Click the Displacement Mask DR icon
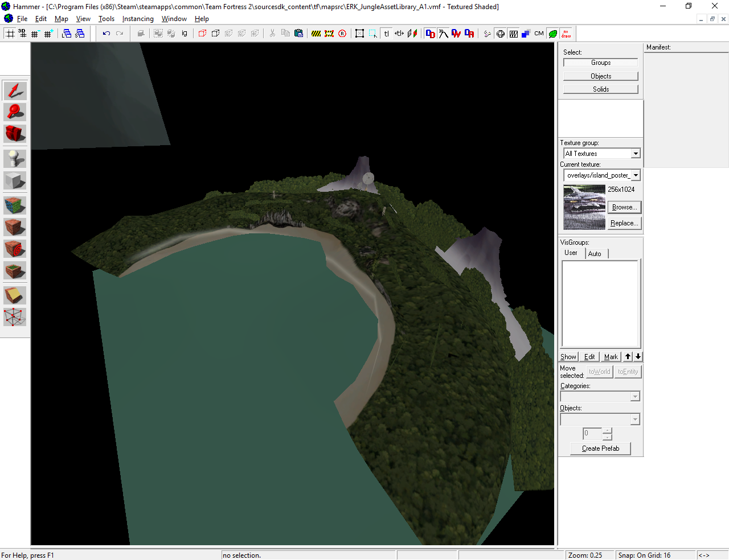The width and height of the screenshot is (729, 560). click(469, 34)
